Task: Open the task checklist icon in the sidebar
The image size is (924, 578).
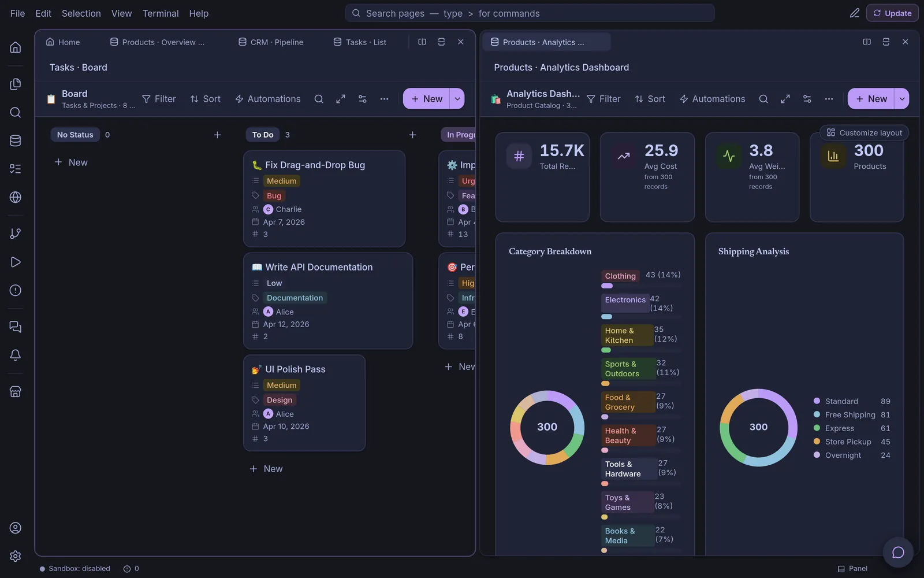Action: click(16, 169)
